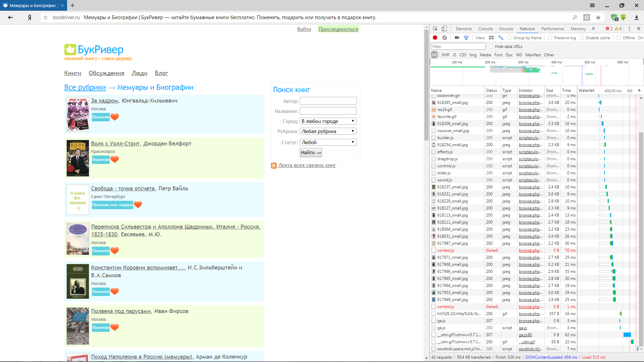Open the Статус dropdown
This screenshot has height=362, width=644.
click(x=328, y=142)
